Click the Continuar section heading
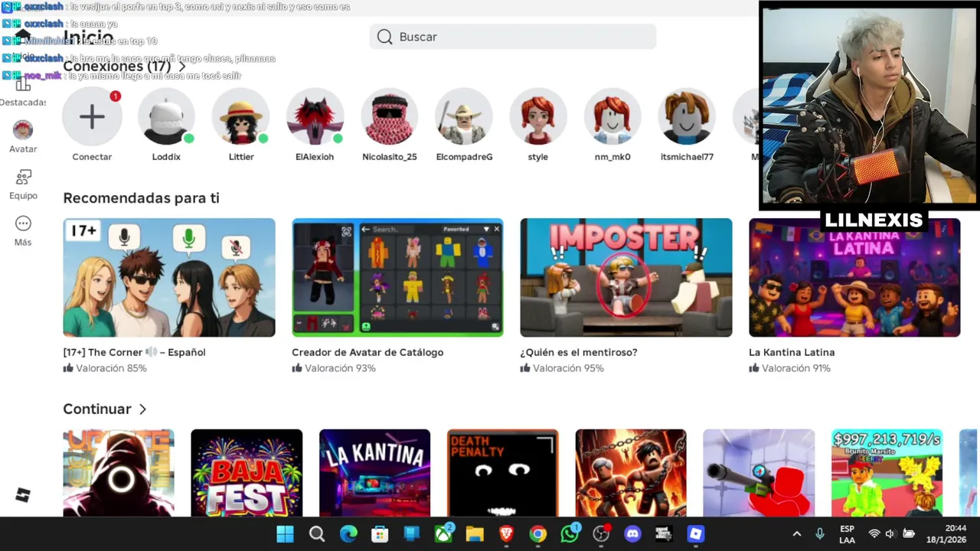Viewport: 980px width, 551px height. pos(97,409)
